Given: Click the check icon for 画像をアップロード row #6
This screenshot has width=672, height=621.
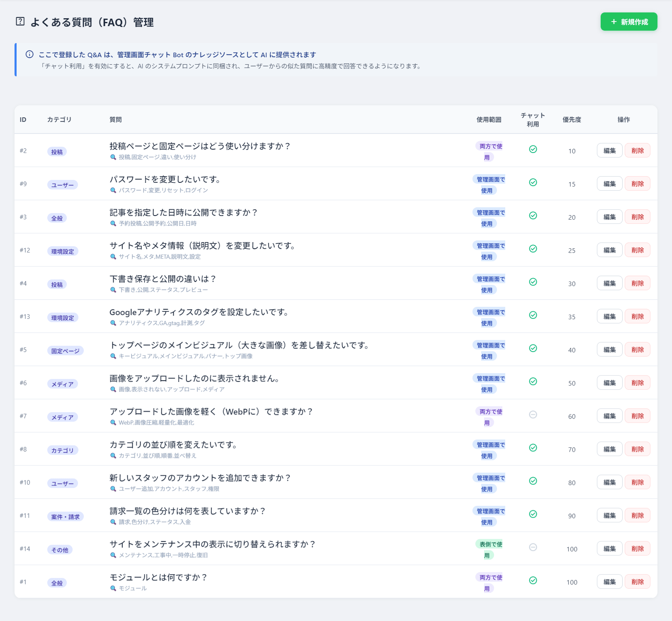Looking at the screenshot, I should tap(533, 381).
